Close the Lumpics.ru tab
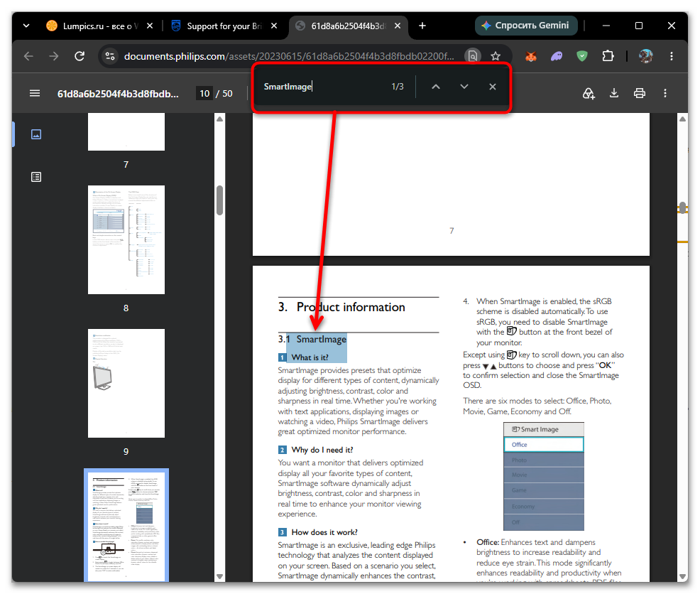Viewport: 700px width, 594px height. click(150, 26)
